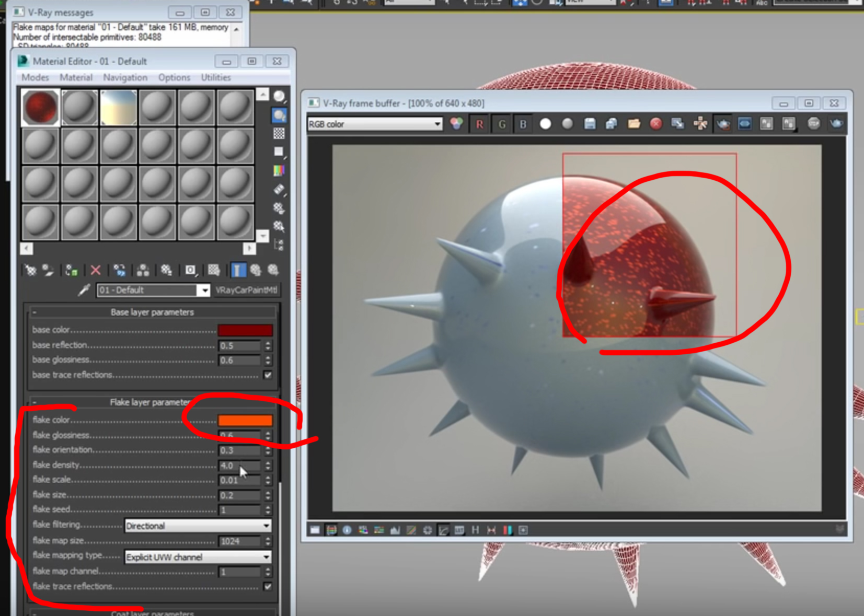
Task: Save all image channels icon
Action: pos(612,124)
